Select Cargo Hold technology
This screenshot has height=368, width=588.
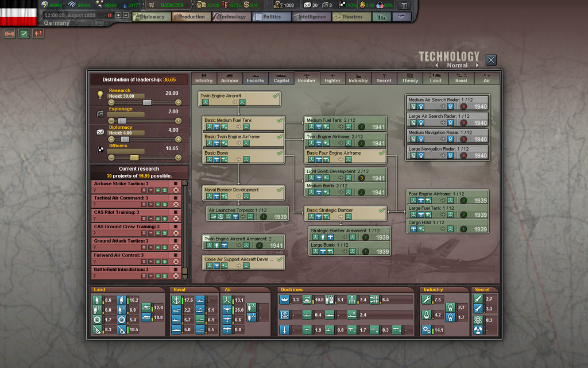point(447,226)
